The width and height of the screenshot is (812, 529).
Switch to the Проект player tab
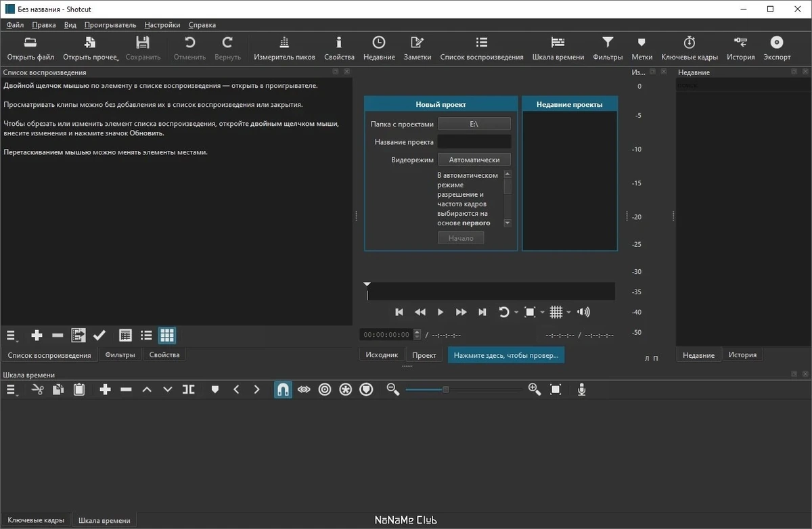coord(424,354)
